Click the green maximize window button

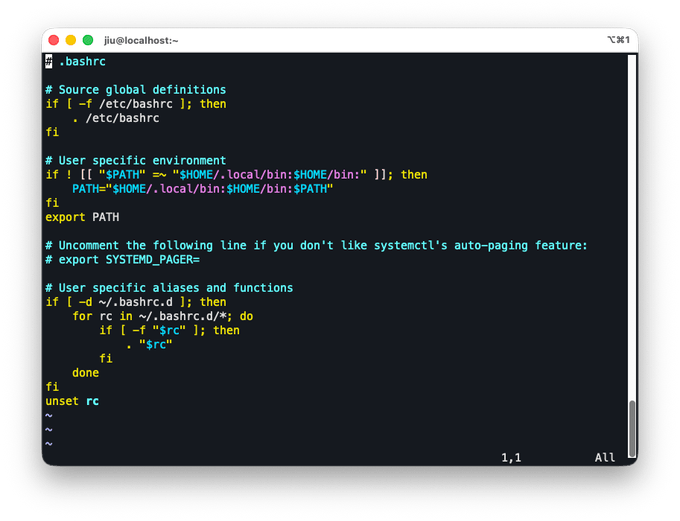(88, 40)
